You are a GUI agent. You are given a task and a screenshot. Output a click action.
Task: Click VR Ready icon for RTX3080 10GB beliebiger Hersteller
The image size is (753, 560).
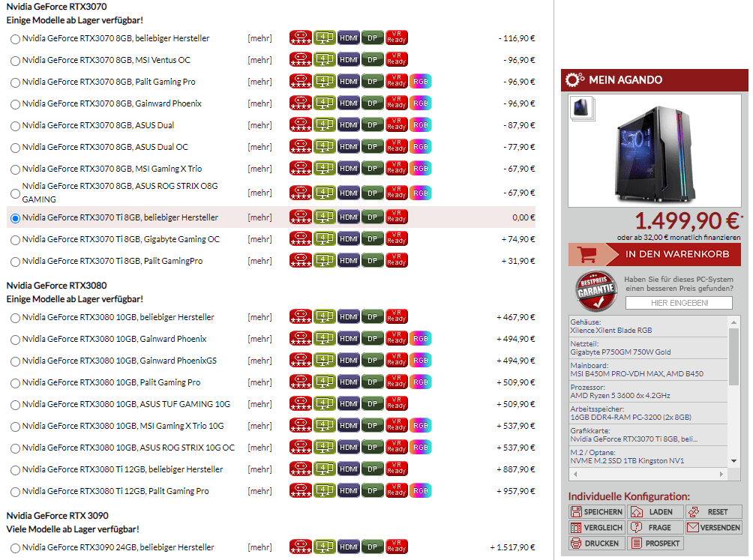[397, 316]
